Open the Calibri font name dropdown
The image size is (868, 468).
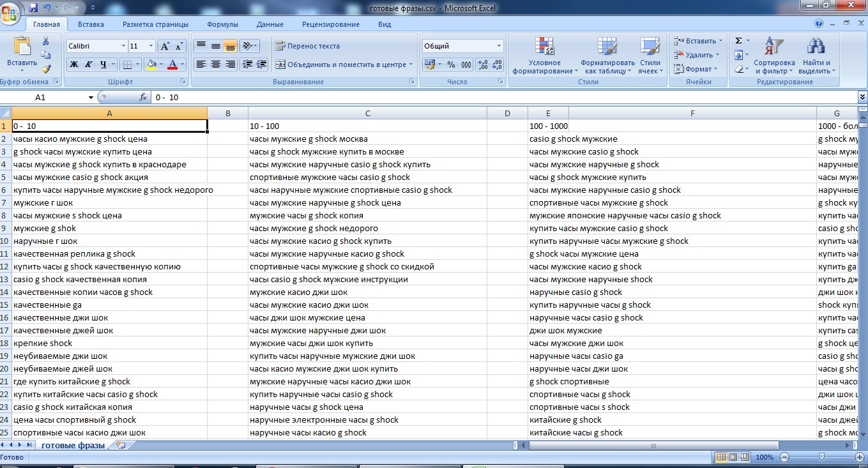123,46
